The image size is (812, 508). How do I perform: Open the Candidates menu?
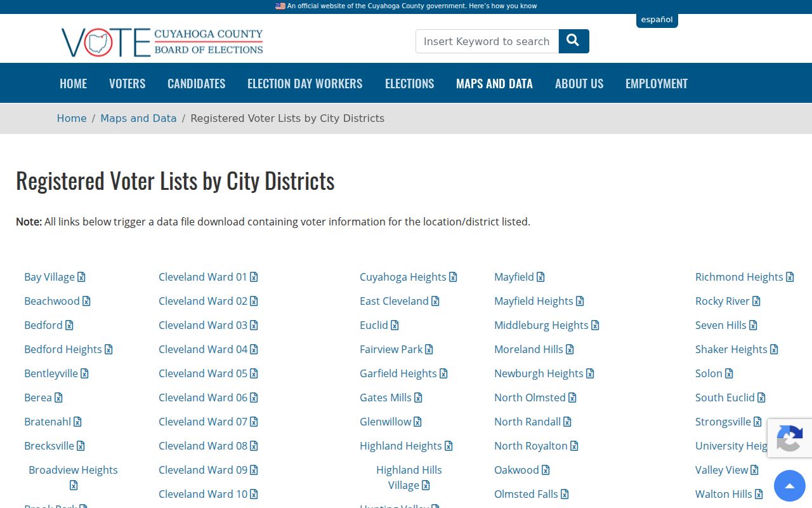click(197, 83)
